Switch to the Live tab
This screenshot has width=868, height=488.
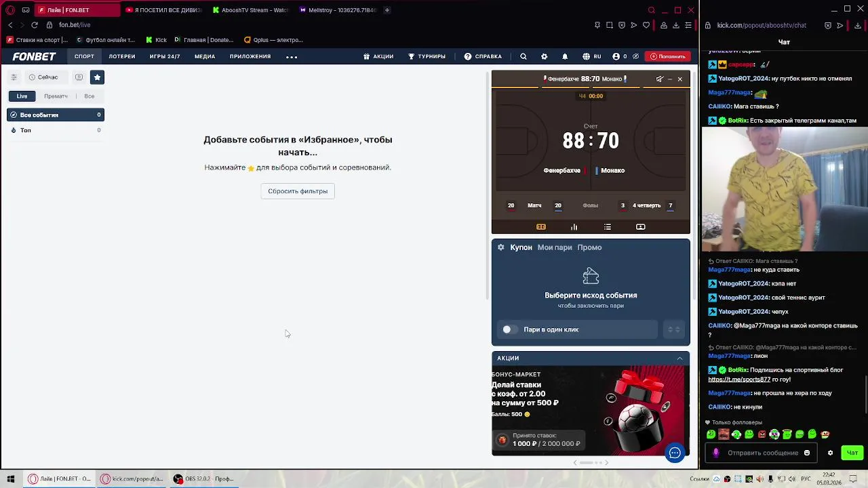click(x=22, y=96)
